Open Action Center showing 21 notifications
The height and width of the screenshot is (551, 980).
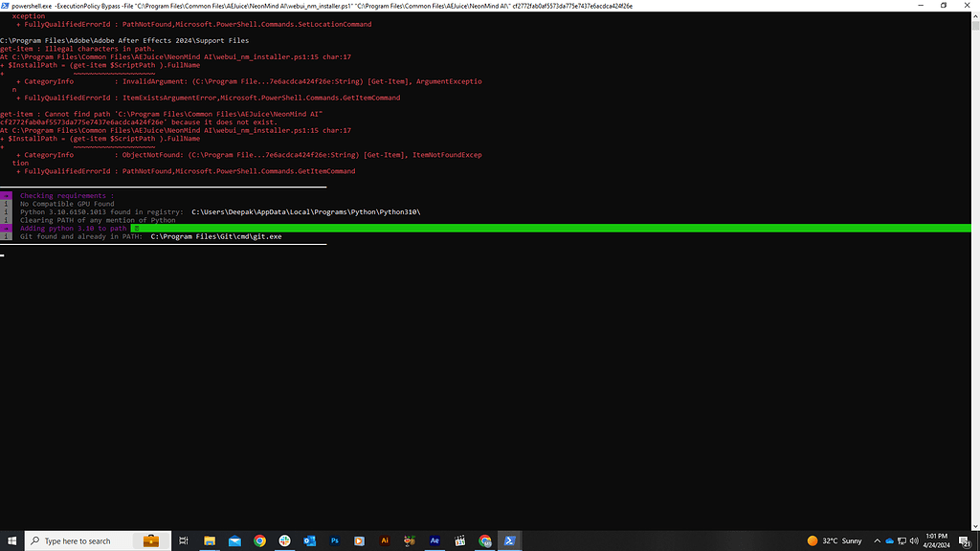tap(967, 540)
